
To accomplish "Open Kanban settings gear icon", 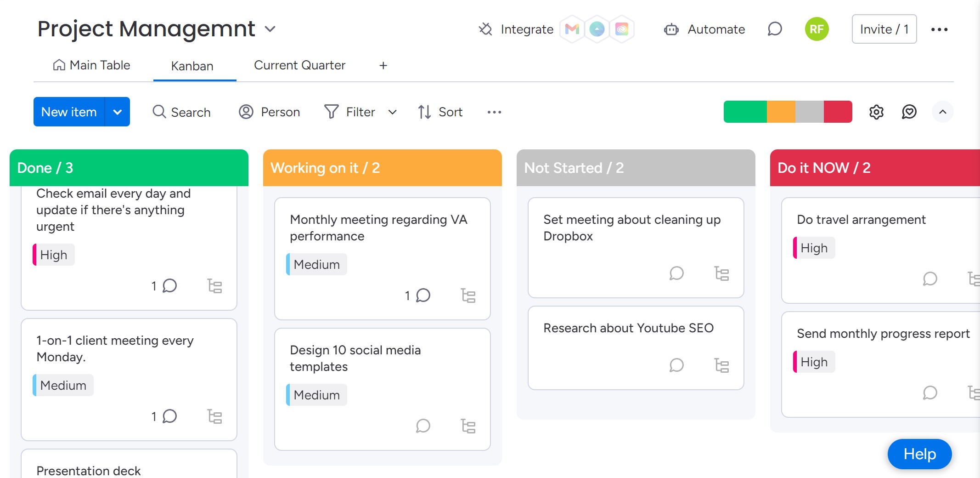I will point(876,112).
